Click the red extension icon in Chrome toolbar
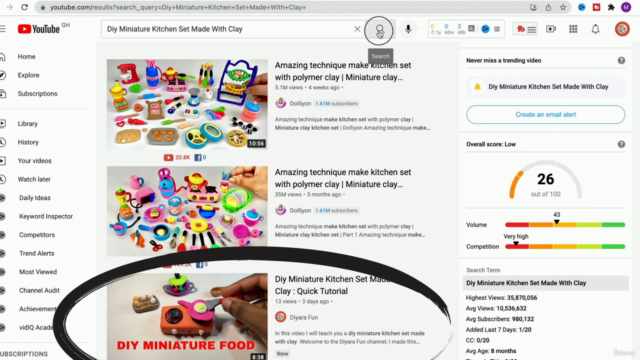The image size is (640, 360). [x=596, y=7]
